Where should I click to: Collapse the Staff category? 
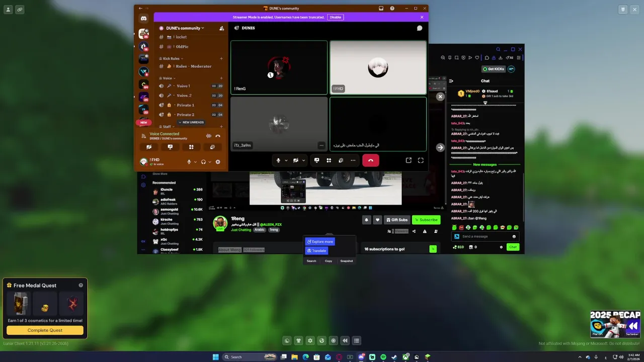coord(167,127)
